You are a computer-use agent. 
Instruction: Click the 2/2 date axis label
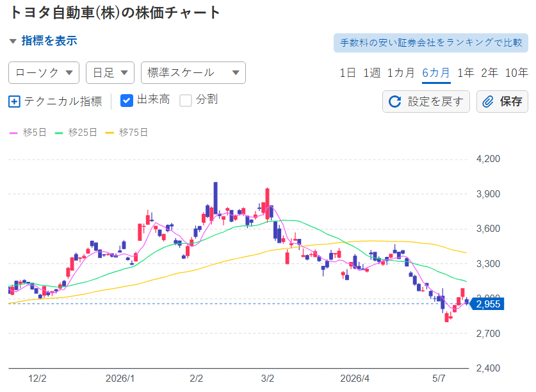(196, 379)
